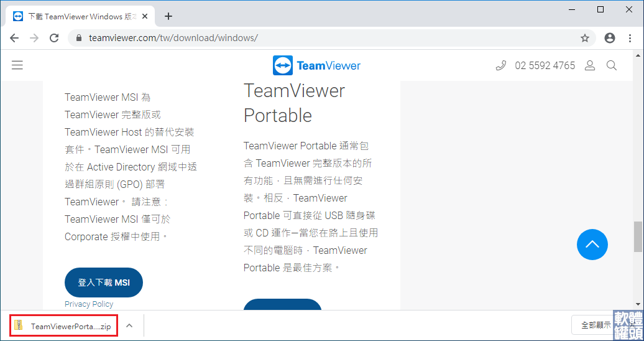This screenshot has height=341, width=644.
Task: Click the partially visible blue Portable download button
Action: pyautogui.click(x=283, y=304)
